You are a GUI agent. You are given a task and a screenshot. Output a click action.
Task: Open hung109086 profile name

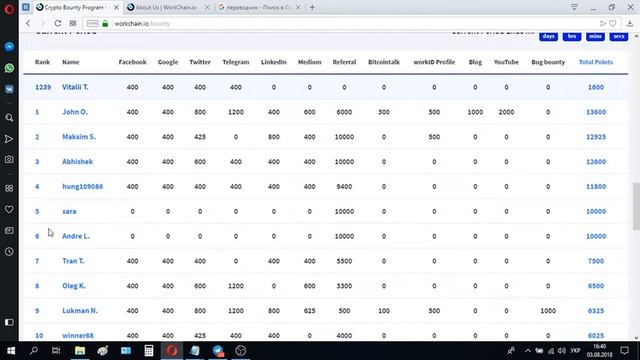[82, 187]
